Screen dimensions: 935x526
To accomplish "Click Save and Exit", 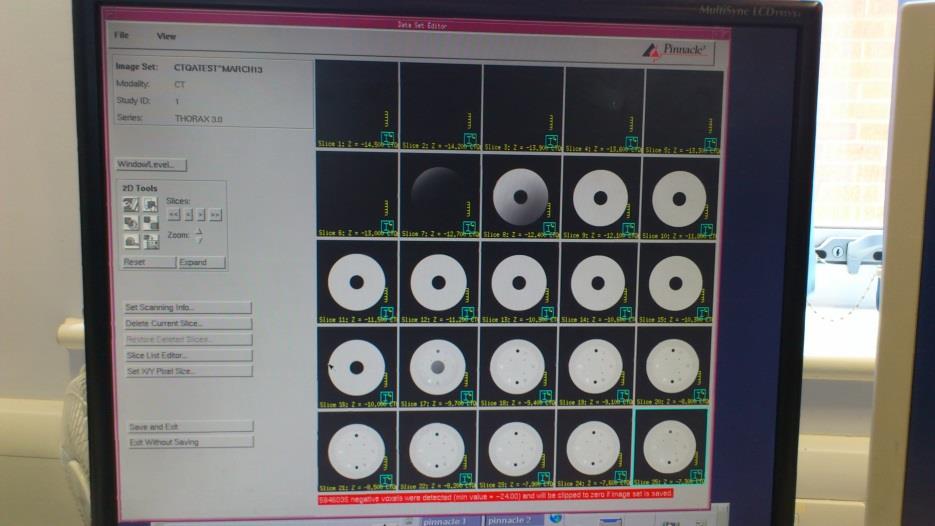I will (x=191, y=427).
